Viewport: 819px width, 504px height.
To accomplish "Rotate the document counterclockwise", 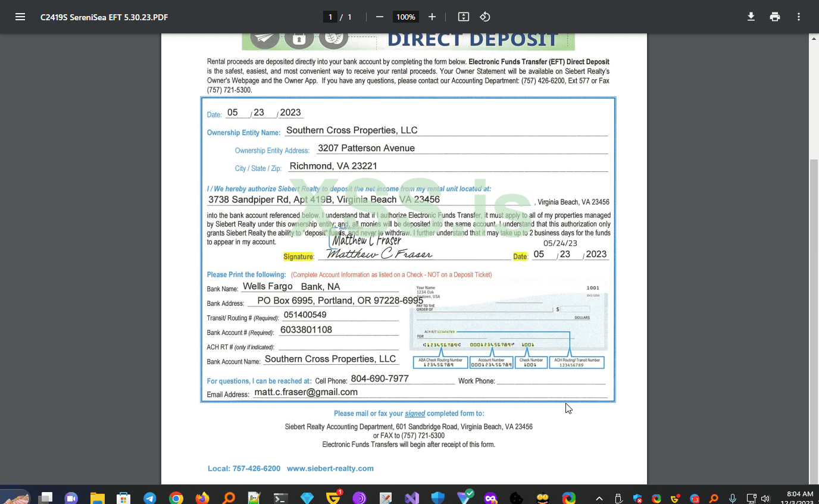I will point(485,17).
